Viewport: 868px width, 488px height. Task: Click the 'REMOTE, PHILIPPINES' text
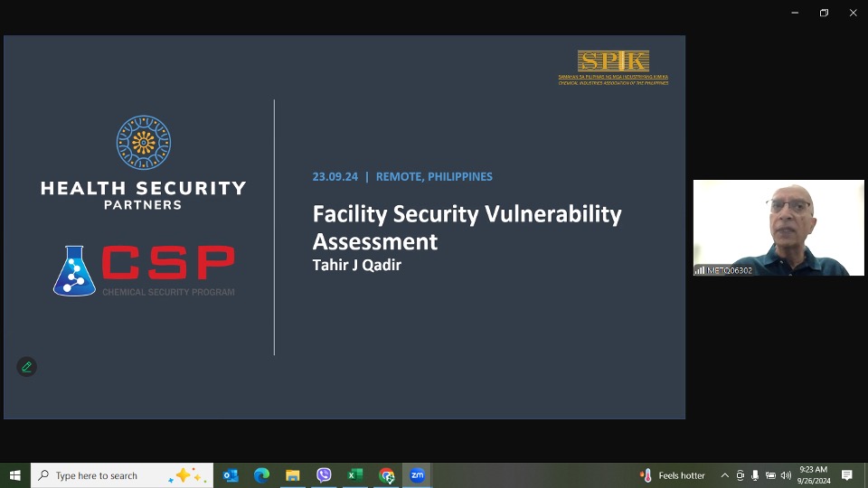(x=434, y=176)
